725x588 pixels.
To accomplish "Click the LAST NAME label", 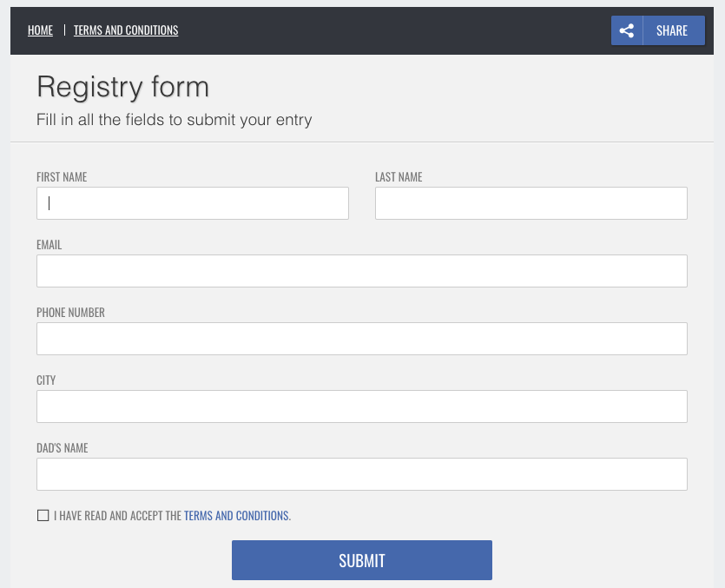I will click(399, 176).
